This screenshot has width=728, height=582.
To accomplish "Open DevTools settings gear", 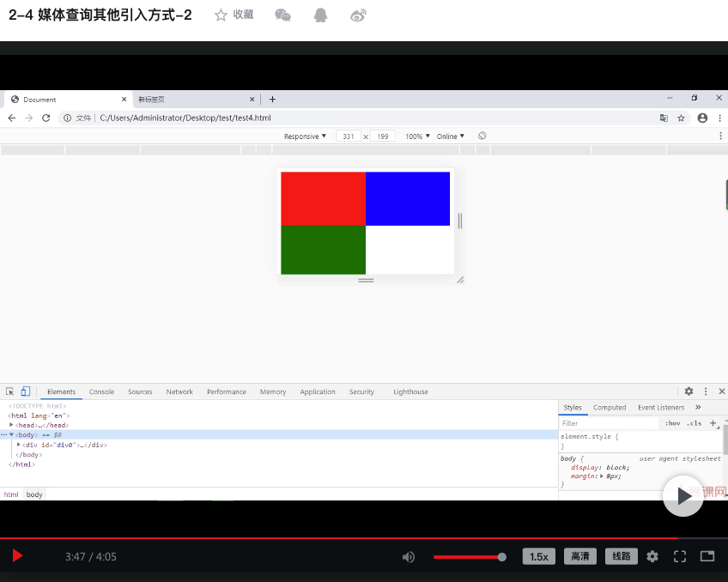I will tap(689, 391).
